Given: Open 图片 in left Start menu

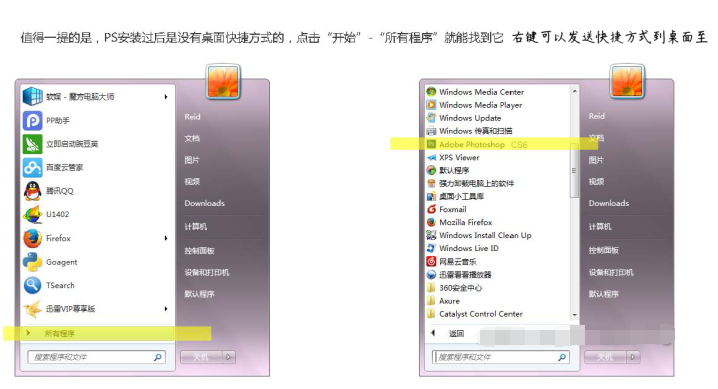Looking at the screenshot, I should [x=192, y=160].
